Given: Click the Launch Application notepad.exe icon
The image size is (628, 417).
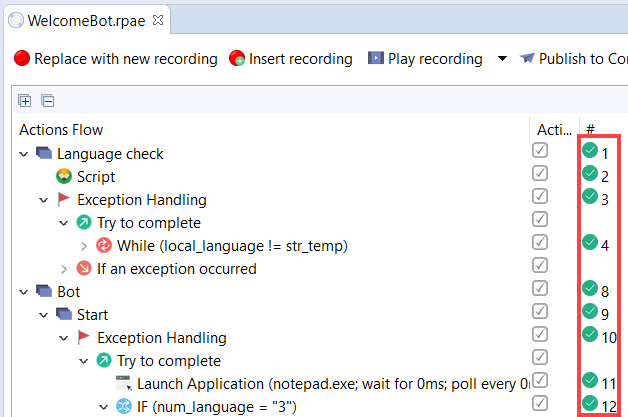Looking at the screenshot, I should point(124,383).
